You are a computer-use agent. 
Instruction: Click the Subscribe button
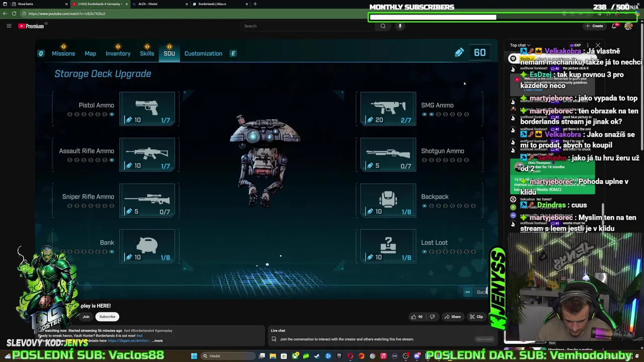(x=107, y=317)
